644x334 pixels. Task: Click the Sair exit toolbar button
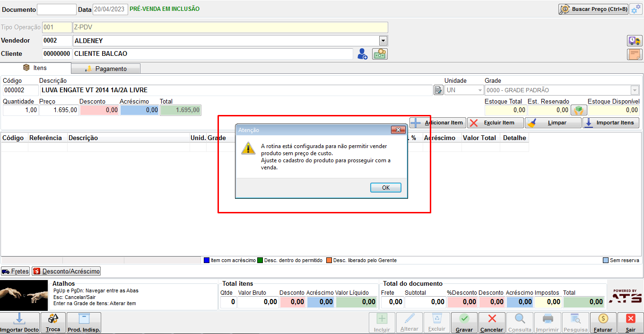point(631,323)
